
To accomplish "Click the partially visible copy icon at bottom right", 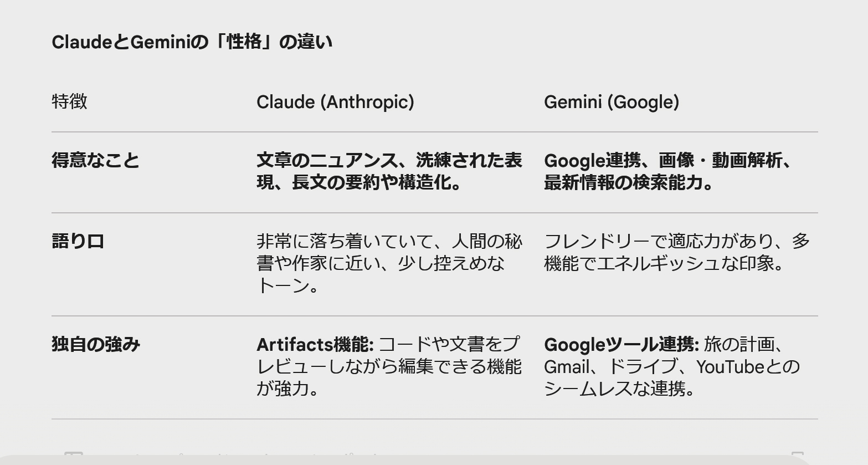I will point(797,455).
